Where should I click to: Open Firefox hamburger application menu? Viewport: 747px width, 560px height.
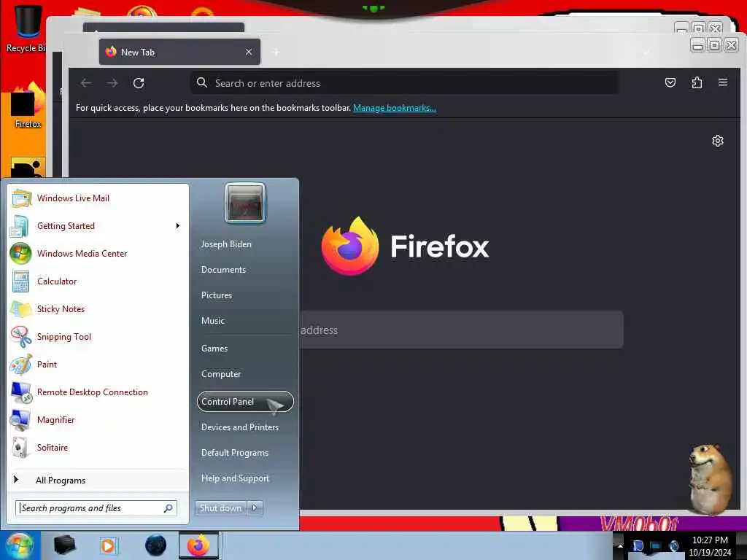tap(723, 82)
